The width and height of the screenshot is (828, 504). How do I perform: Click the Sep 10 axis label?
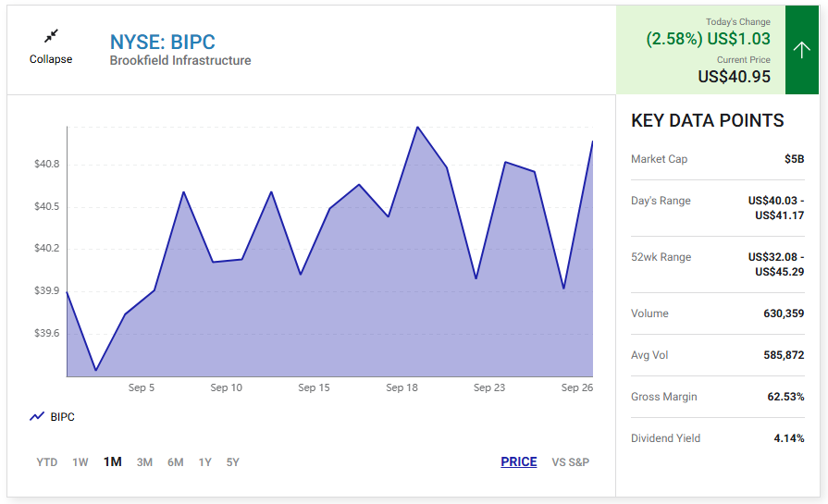tap(226, 387)
